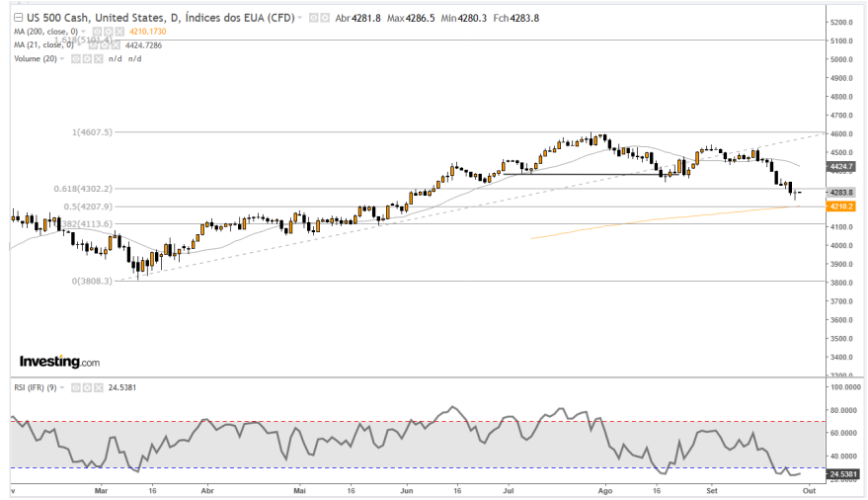Collapse the US 500 Cash legend box
The image size is (868, 500).
click(x=18, y=18)
